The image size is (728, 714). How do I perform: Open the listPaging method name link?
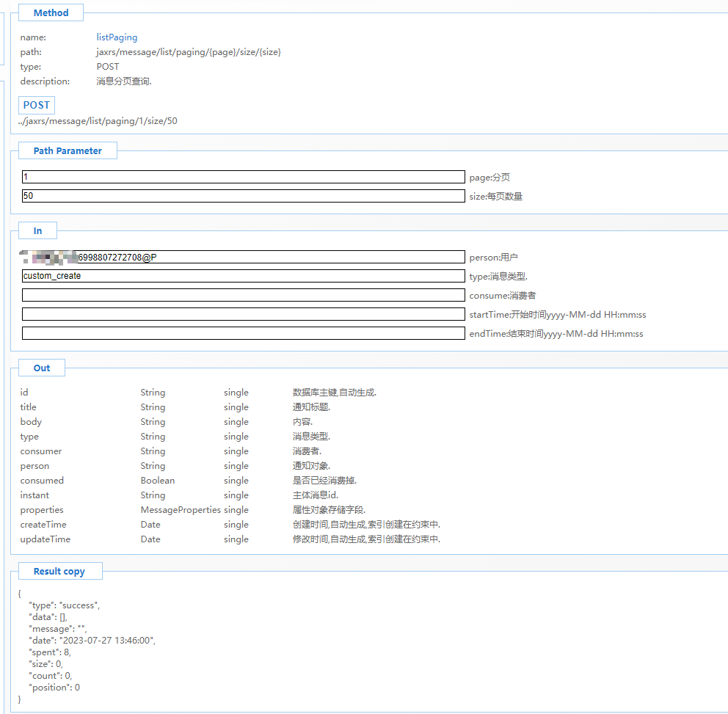117,37
